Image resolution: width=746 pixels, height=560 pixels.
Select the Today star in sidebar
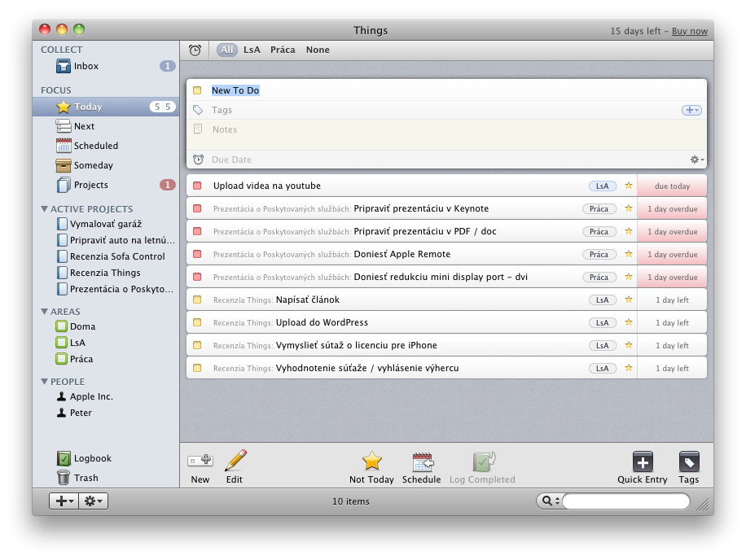click(x=64, y=107)
